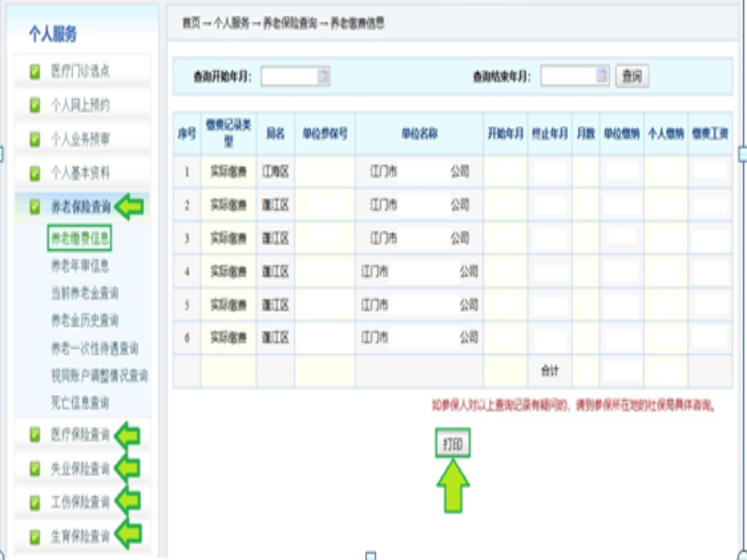Click the 合计 total cell

(x=550, y=371)
